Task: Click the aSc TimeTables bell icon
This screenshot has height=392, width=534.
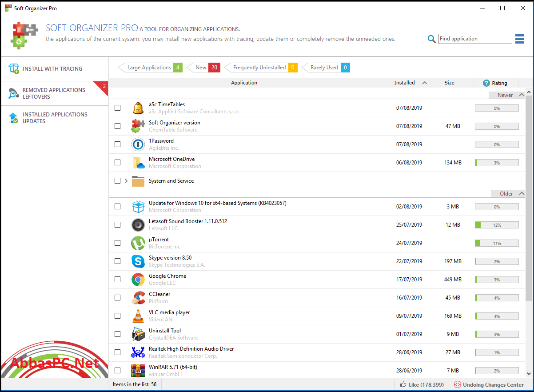Action: point(138,108)
